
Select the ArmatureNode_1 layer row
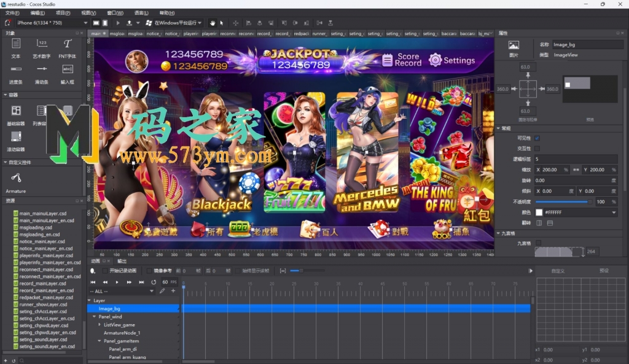click(x=122, y=333)
